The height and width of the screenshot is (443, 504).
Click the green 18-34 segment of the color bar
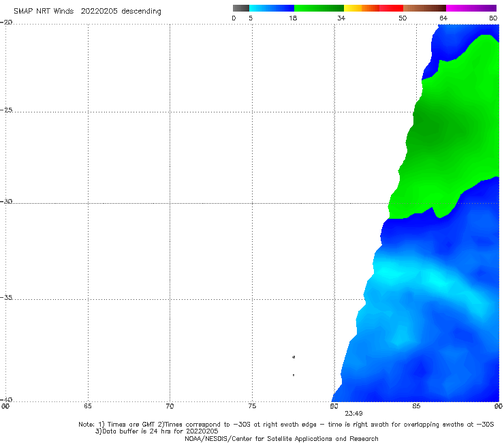tap(319, 8)
